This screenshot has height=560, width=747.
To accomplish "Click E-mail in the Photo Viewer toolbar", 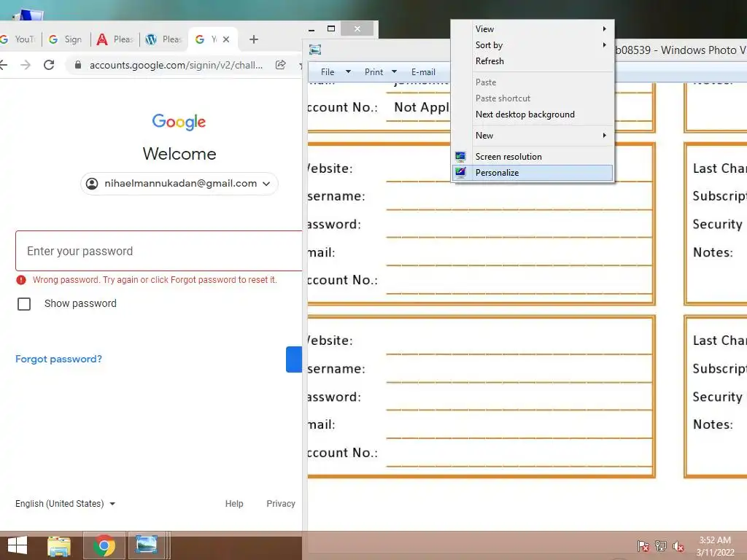I will (423, 72).
